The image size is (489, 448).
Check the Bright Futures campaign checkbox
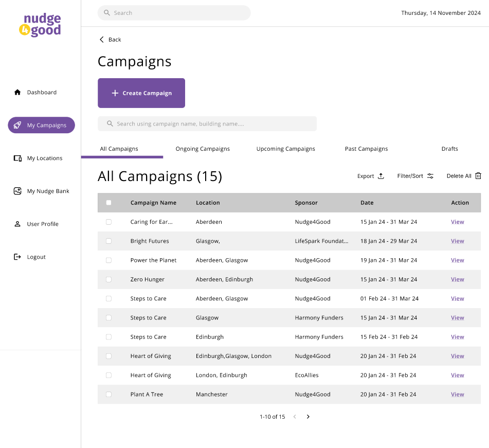click(108, 241)
